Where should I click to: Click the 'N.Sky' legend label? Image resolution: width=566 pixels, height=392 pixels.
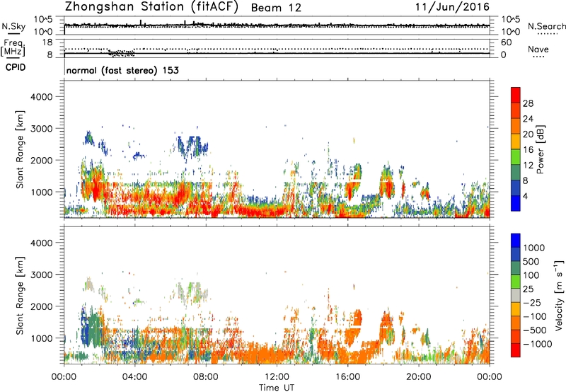(x=13, y=26)
